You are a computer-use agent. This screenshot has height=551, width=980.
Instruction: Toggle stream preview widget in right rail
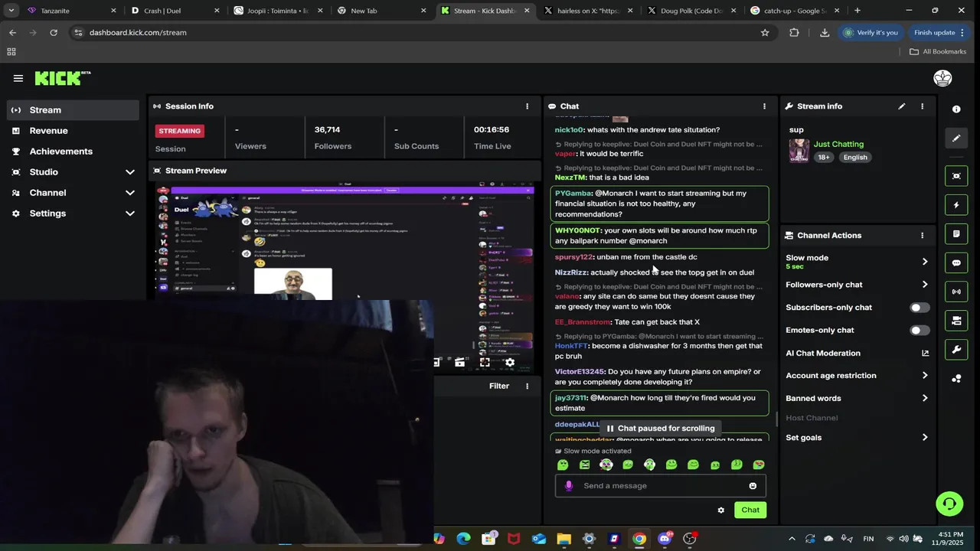[x=956, y=176]
